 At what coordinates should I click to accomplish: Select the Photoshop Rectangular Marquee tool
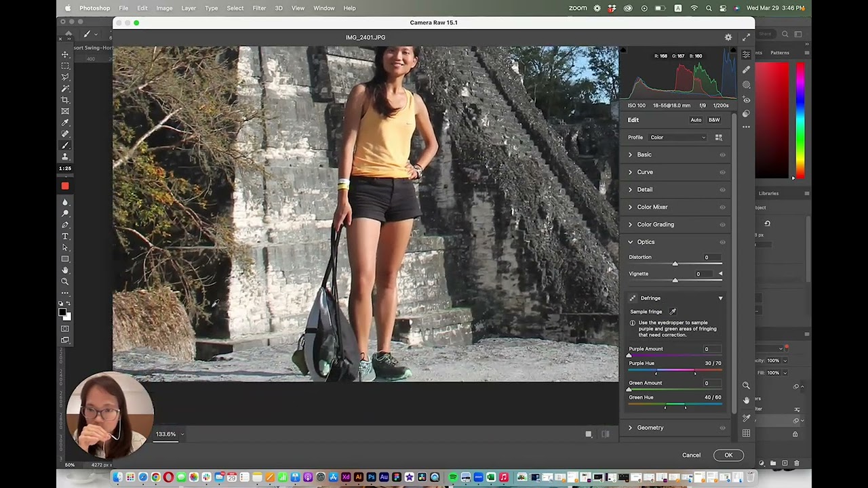(x=65, y=66)
